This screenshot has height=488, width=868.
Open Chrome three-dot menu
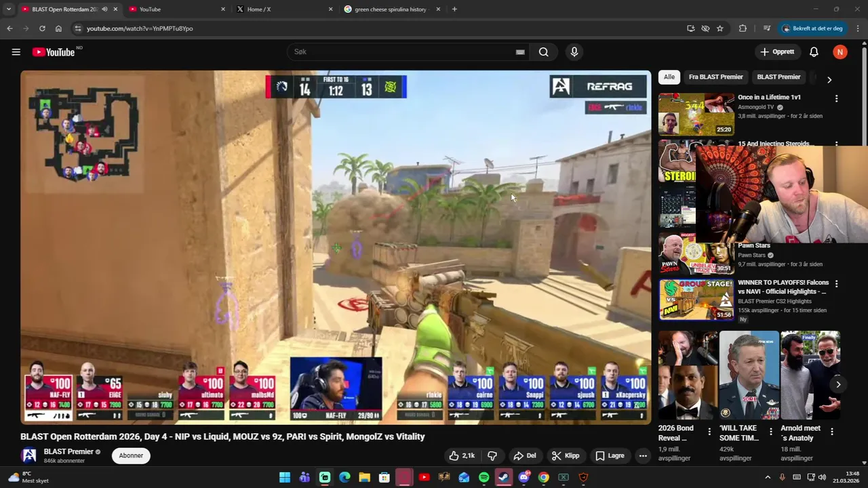858,28
